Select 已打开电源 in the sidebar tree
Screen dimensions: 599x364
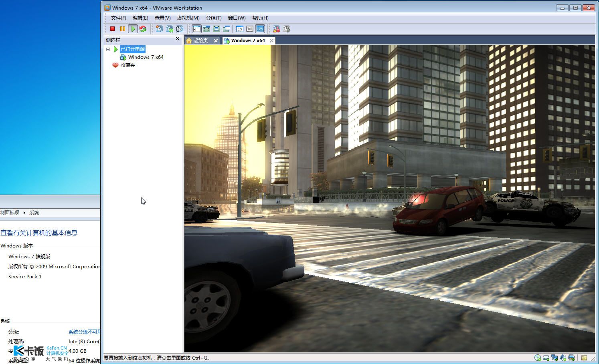[x=133, y=49]
